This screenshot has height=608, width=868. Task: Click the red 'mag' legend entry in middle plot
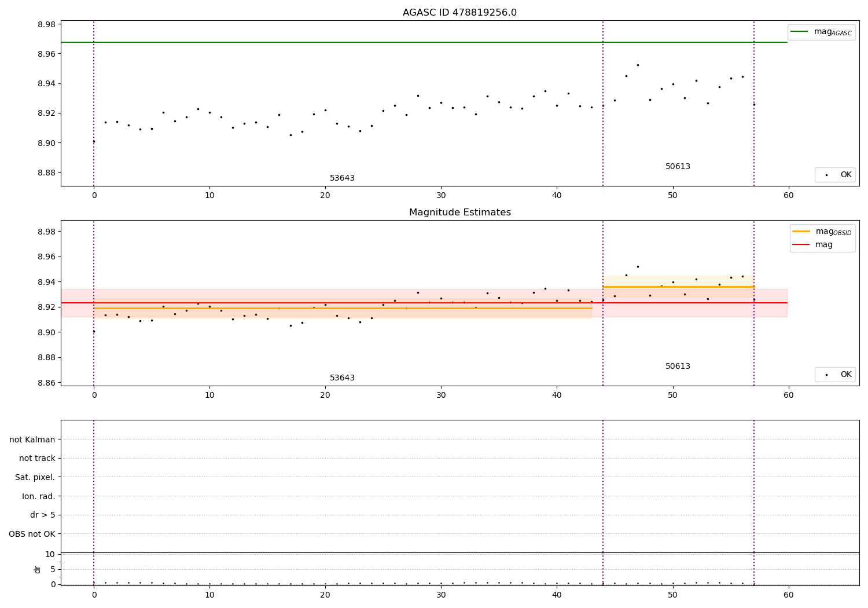click(812, 245)
